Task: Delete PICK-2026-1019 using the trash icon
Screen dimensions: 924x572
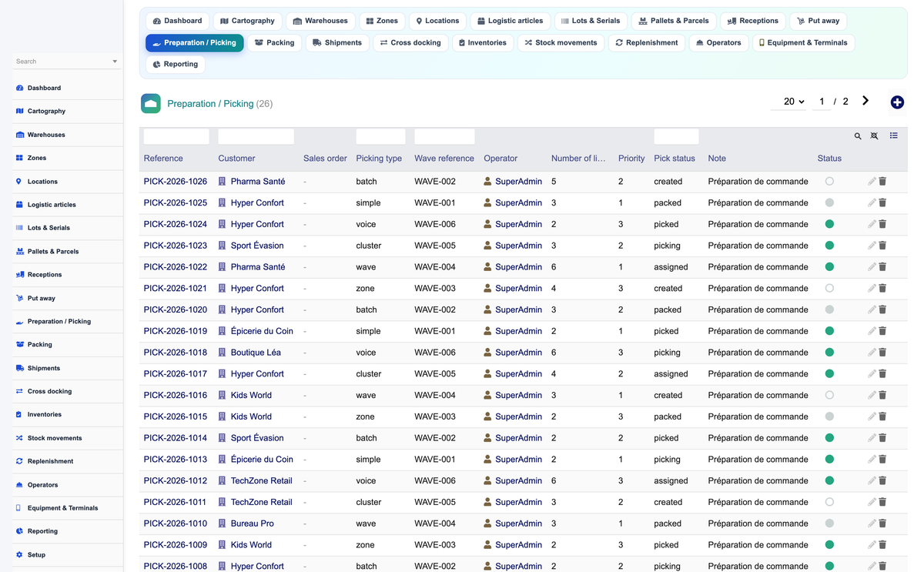Action: (x=882, y=331)
